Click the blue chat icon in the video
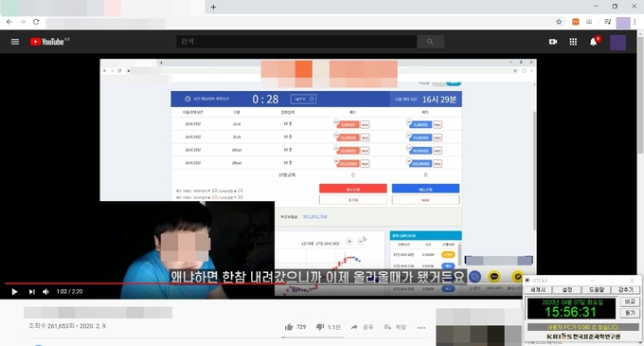 tap(474, 277)
